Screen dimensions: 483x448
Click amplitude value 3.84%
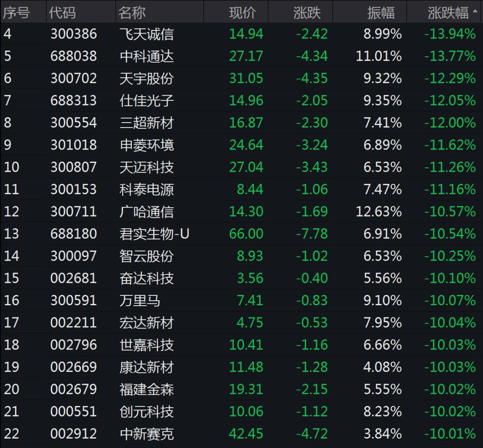(x=383, y=434)
